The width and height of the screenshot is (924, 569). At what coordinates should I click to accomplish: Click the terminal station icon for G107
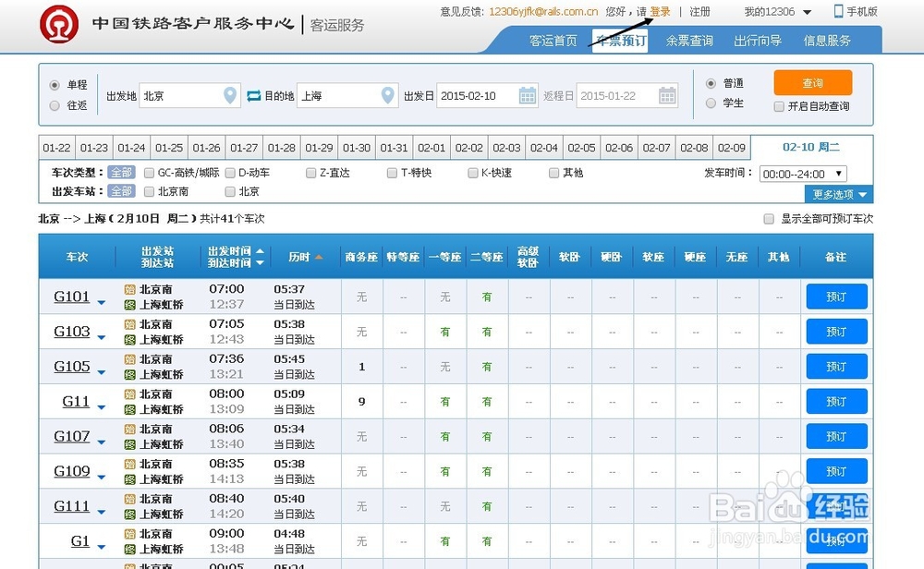129,444
